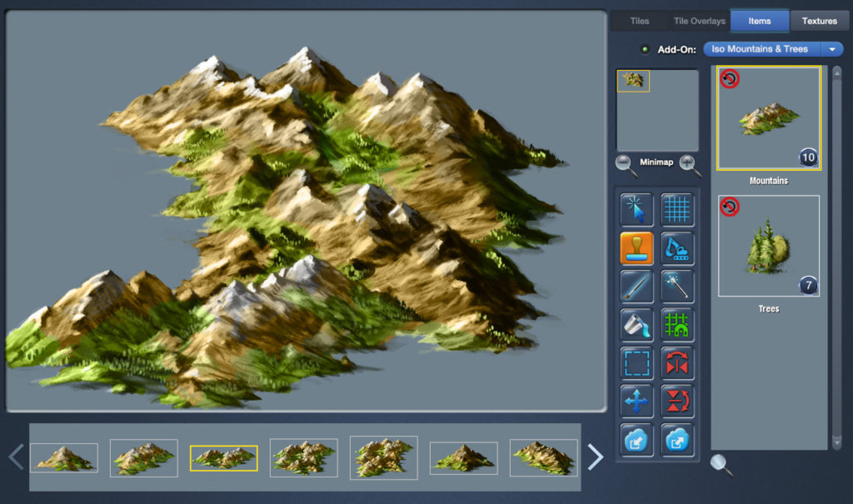
Task: Select the magic wand tool
Action: (x=677, y=287)
